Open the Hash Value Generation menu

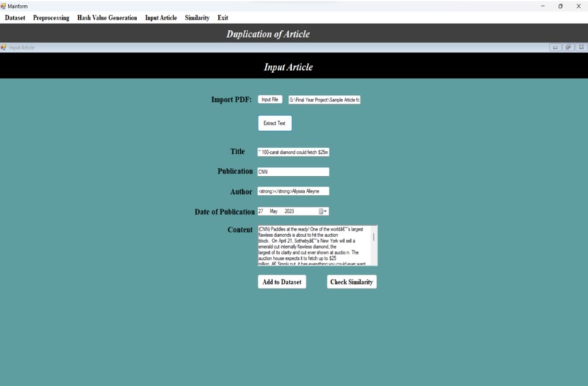(x=107, y=18)
